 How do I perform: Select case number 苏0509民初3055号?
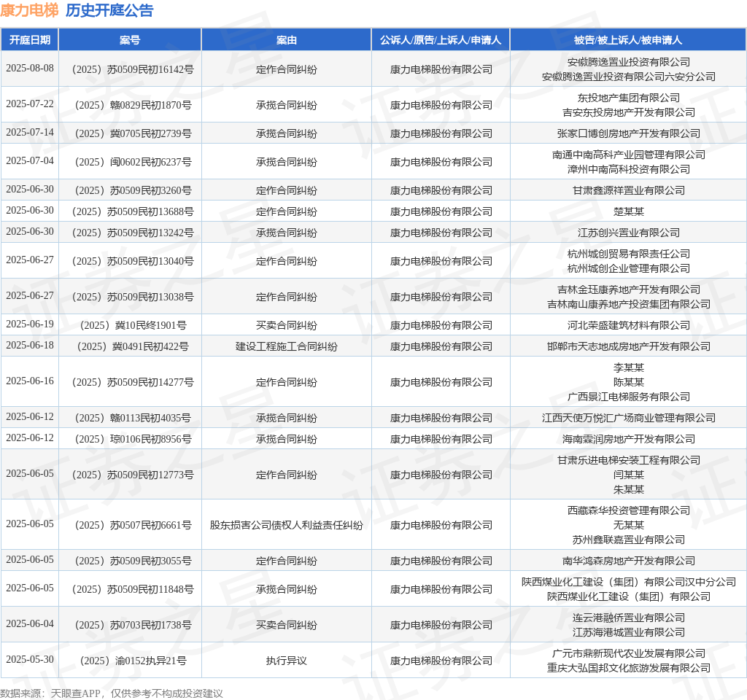click(133, 561)
